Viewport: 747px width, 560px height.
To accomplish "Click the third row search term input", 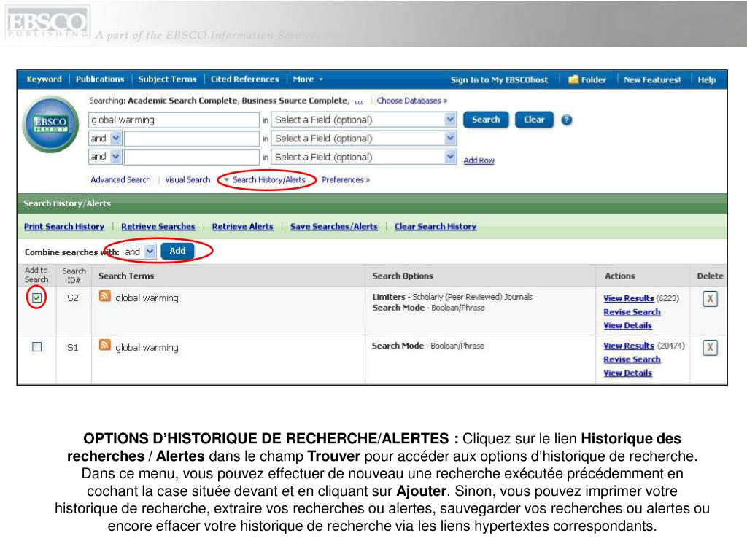I will coord(192,157).
